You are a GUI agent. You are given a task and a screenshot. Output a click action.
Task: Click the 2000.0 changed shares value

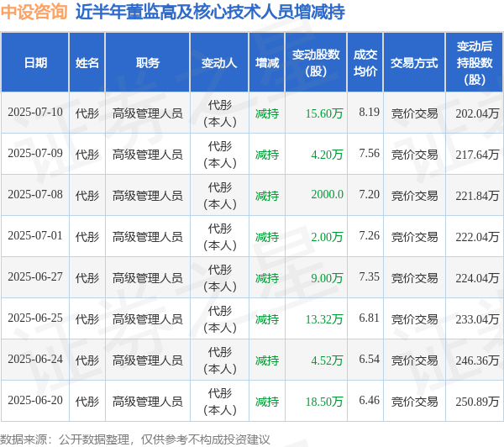pyautogui.click(x=327, y=195)
